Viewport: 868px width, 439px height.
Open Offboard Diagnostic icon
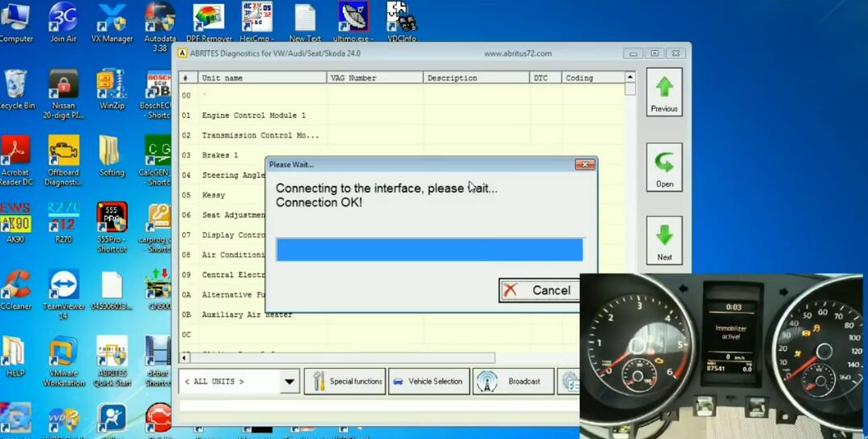pos(63,161)
